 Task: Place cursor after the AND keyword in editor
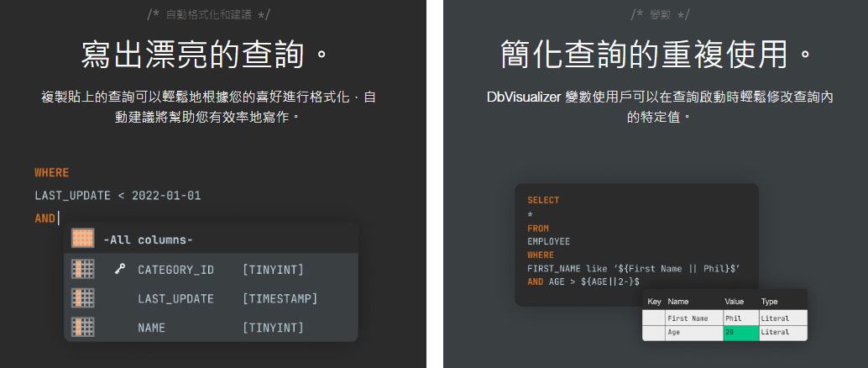point(57,218)
